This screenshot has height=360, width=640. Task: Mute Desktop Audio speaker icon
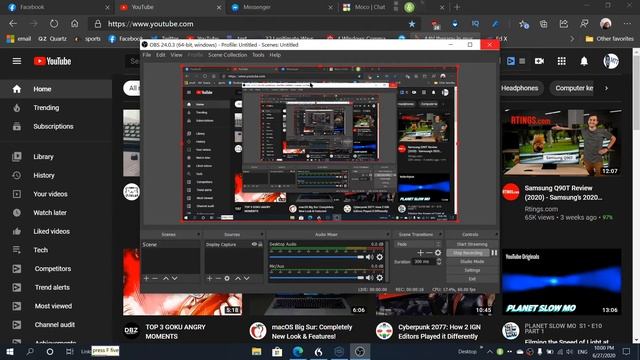(x=369, y=257)
